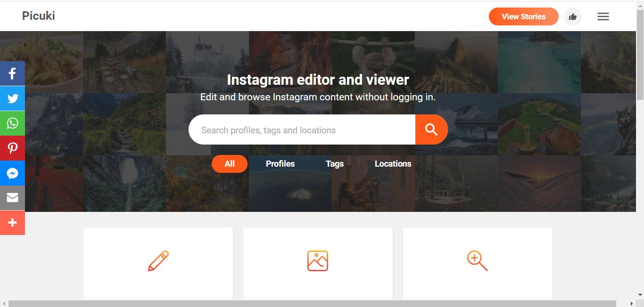Click the vertical scrollbar thumb

coord(640,54)
